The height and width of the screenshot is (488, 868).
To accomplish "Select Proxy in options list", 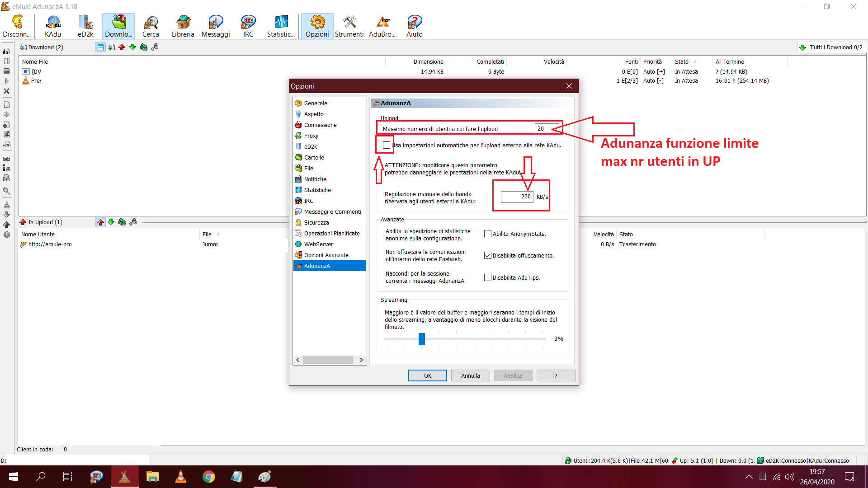I will tap(311, 136).
